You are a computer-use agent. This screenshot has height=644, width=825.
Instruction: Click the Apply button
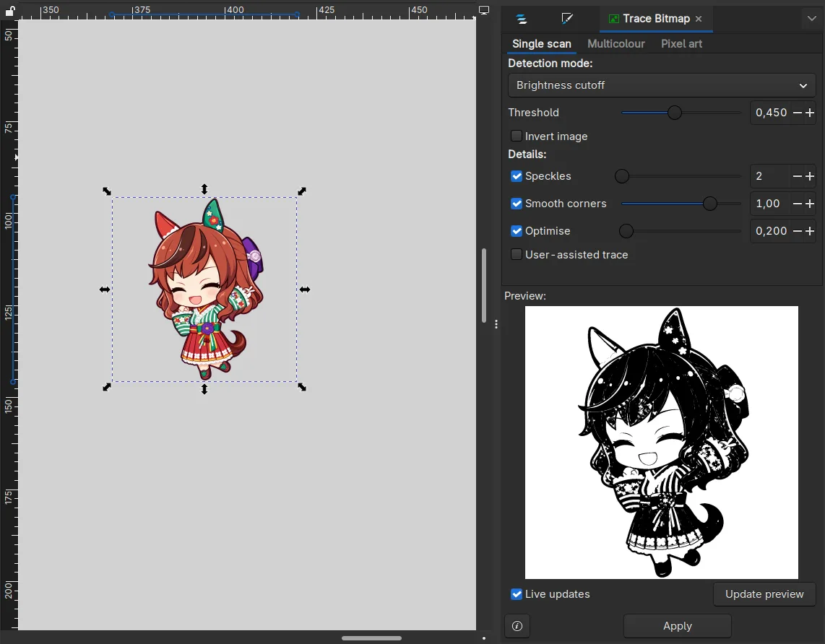click(677, 626)
